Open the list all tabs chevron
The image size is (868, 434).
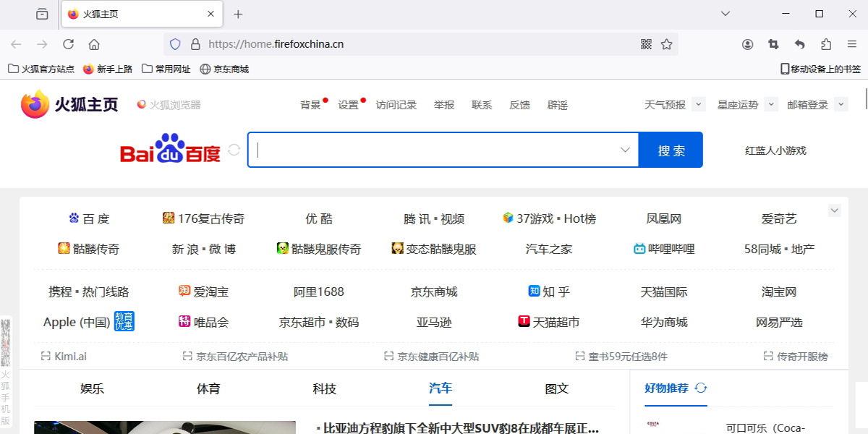[726, 14]
